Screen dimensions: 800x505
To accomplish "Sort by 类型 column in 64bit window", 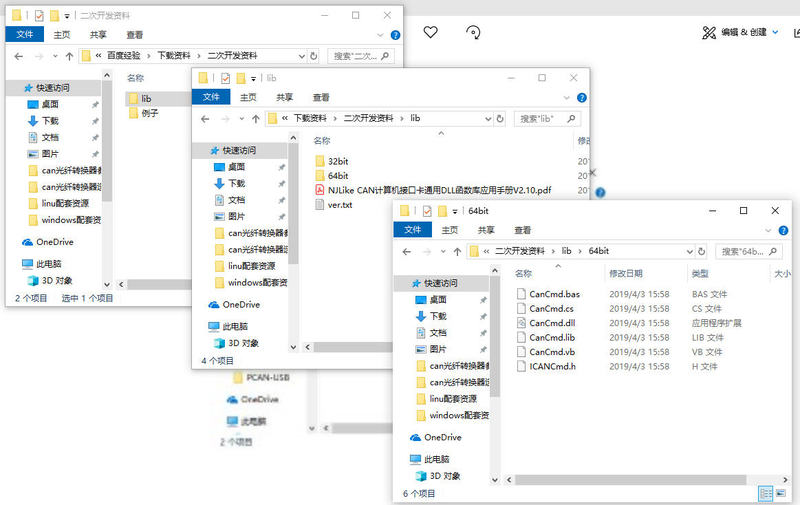I will (x=700, y=273).
